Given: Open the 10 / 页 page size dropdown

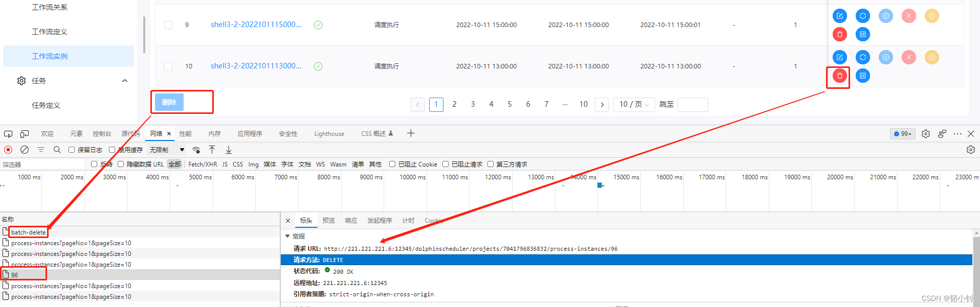Looking at the screenshot, I should pos(634,104).
